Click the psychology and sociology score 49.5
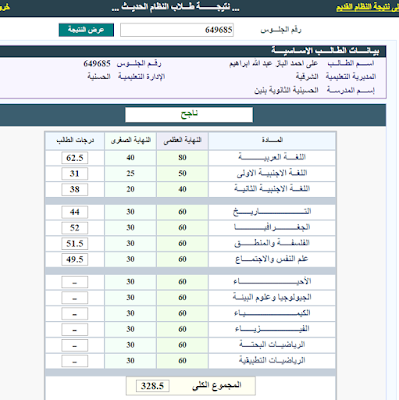The width and height of the screenshot is (399, 400). (x=75, y=259)
